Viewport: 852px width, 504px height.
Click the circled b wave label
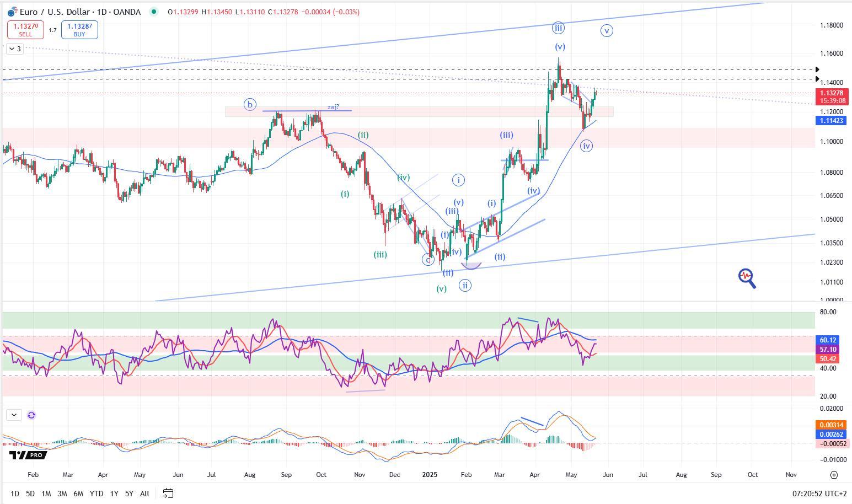coord(250,104)
